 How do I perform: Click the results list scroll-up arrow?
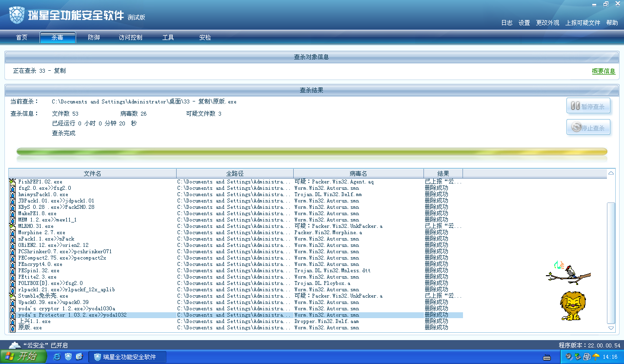click(x=611, y=173)
